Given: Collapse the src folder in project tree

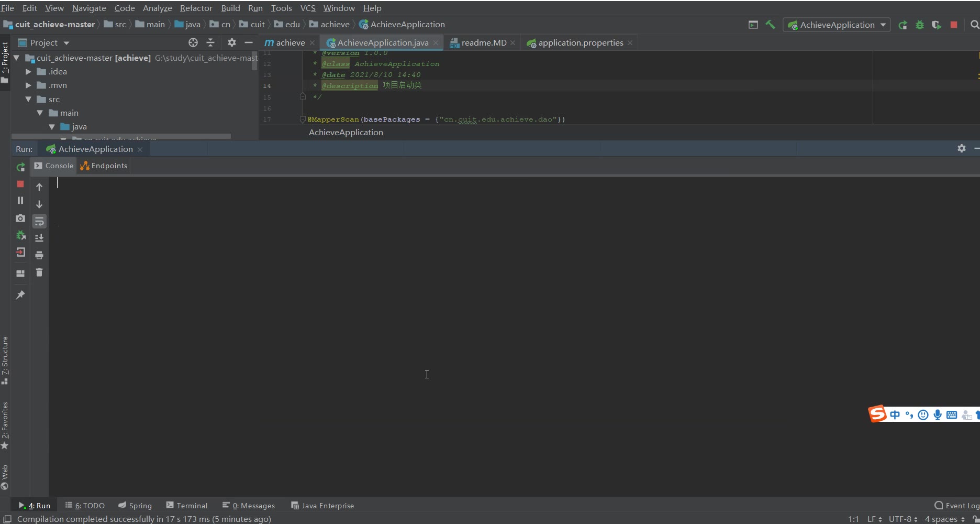Looking at the screenshot, I should pyautogui.click(x=29, y=100).
